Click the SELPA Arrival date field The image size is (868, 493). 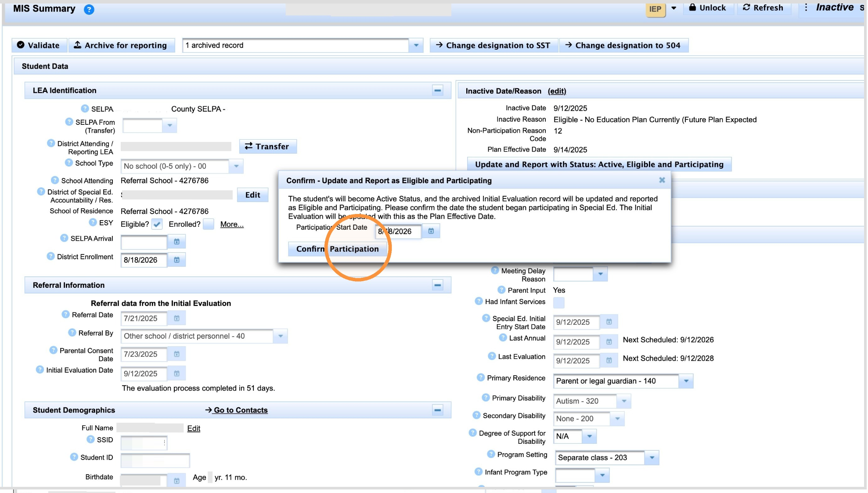click(x=144, y=242)
